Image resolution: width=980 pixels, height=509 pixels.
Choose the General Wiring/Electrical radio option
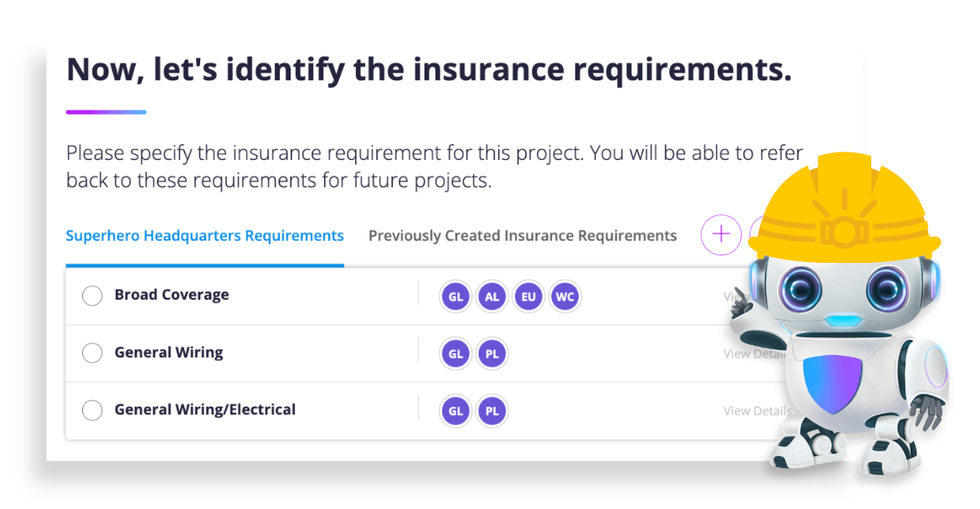[92, 410]
